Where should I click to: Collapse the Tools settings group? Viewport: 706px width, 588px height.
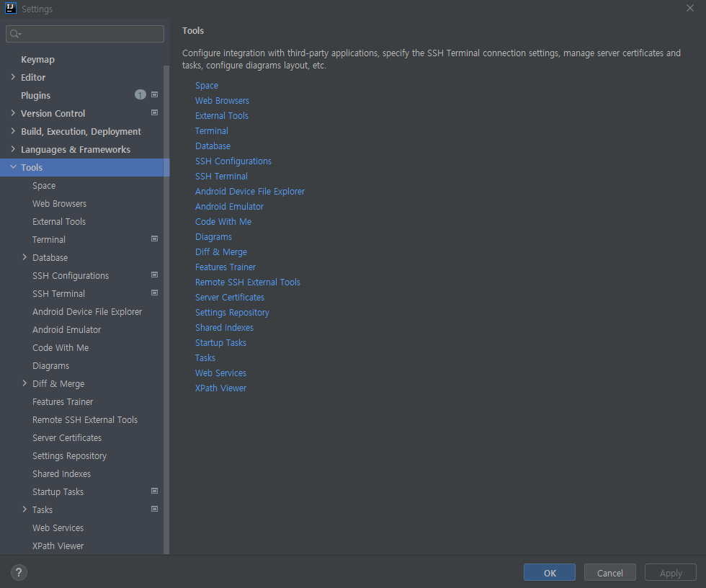coord(13,167)
